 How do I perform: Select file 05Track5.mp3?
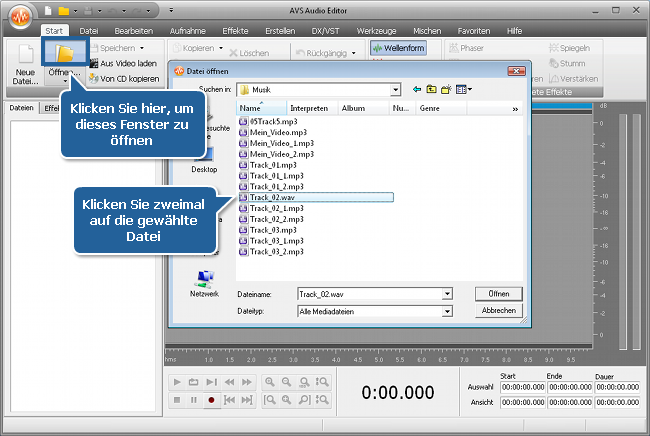point(268,121)
